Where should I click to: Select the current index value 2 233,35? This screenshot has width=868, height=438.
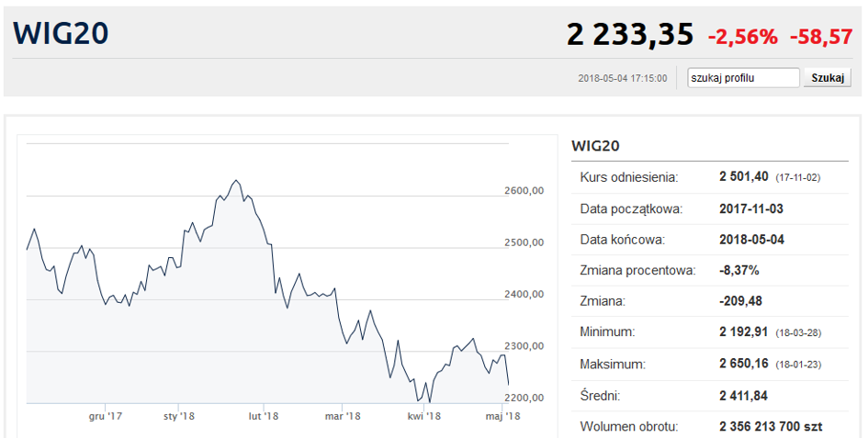point(629,35)
